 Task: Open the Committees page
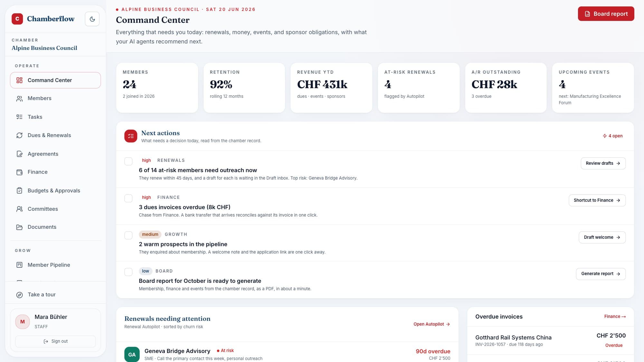coord(55,209)
